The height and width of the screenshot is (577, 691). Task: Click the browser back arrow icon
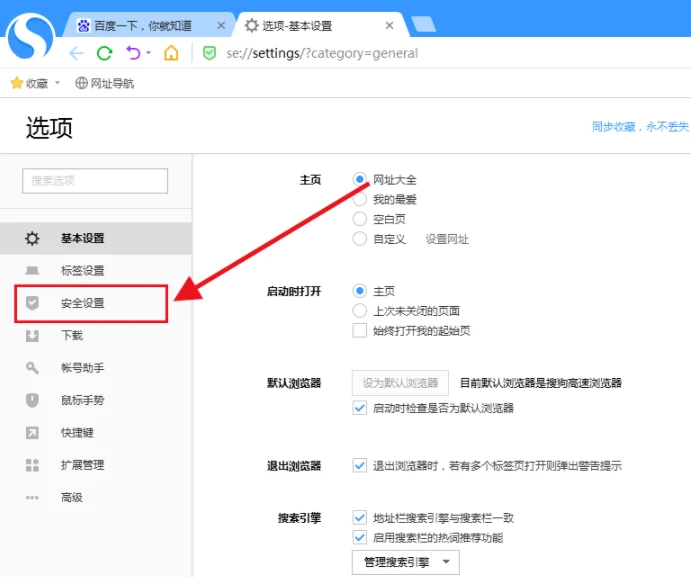[x=76, y=53]
